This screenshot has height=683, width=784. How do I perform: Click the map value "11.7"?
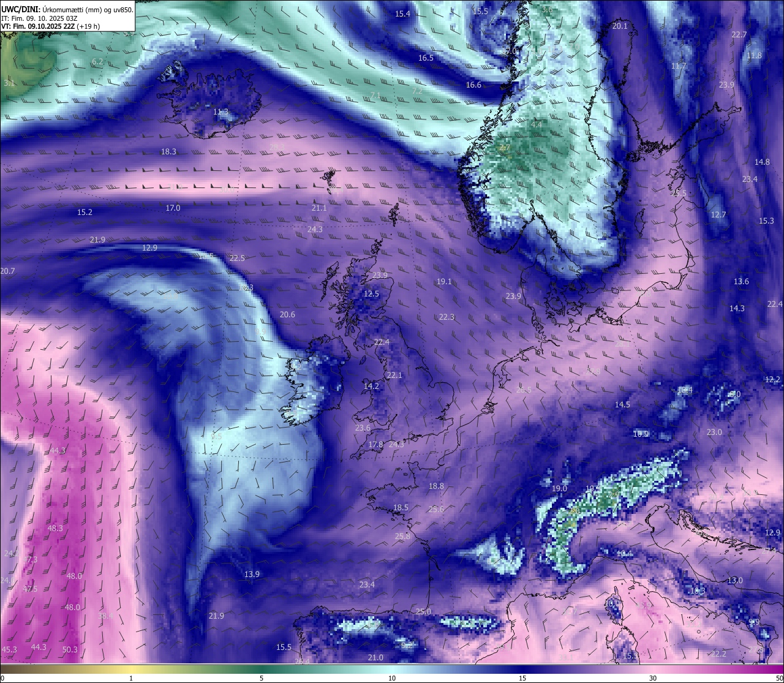678,66
